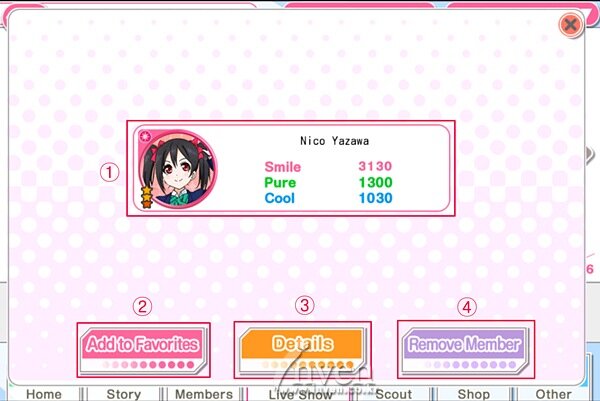Open the Story tab
Image resolution: width=600 pixels, height=401 pixels.
click(x=124, y=394)
